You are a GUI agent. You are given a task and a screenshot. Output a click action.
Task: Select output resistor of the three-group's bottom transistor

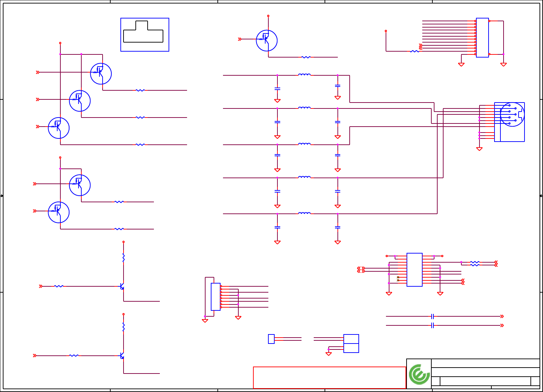click(140, 144)
